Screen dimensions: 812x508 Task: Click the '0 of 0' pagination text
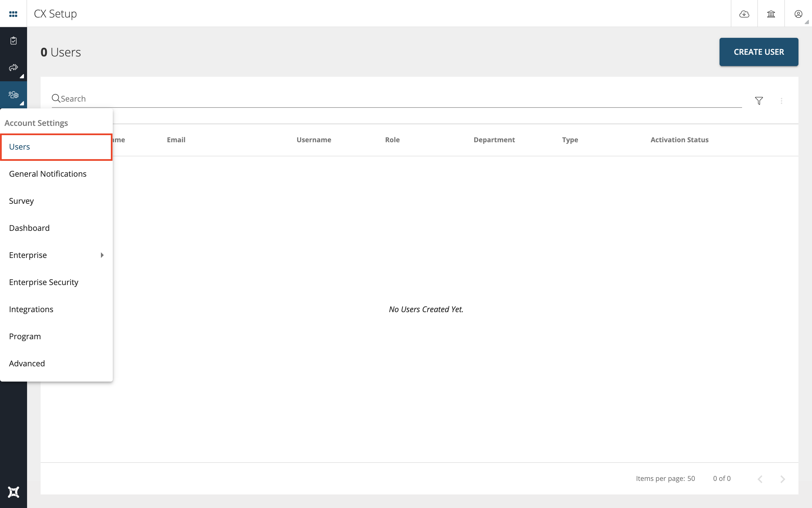pyautogui.click(x=721, y=478)
